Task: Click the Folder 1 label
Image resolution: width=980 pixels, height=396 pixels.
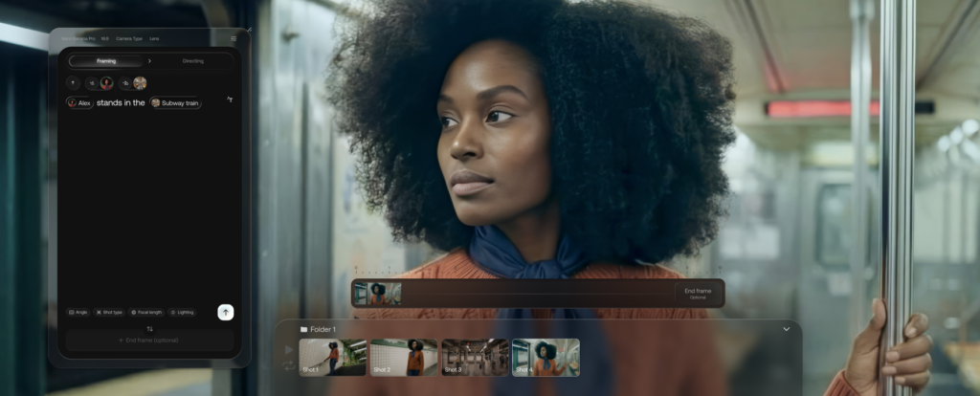Action: pyautogui.click(x=323, y=329)
